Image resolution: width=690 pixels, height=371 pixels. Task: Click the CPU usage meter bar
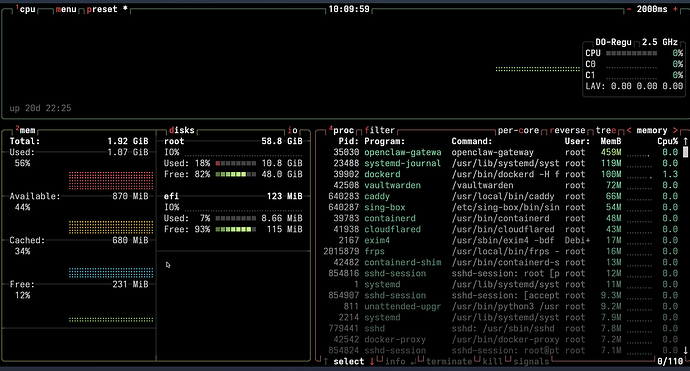tap(631, 53)
